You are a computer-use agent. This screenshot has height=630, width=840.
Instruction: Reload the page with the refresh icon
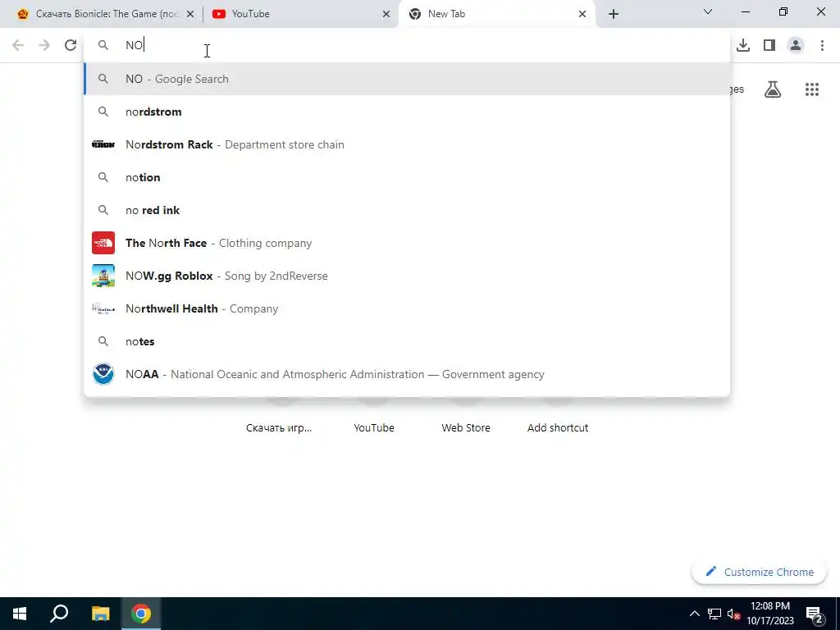[x=71, y=45]
